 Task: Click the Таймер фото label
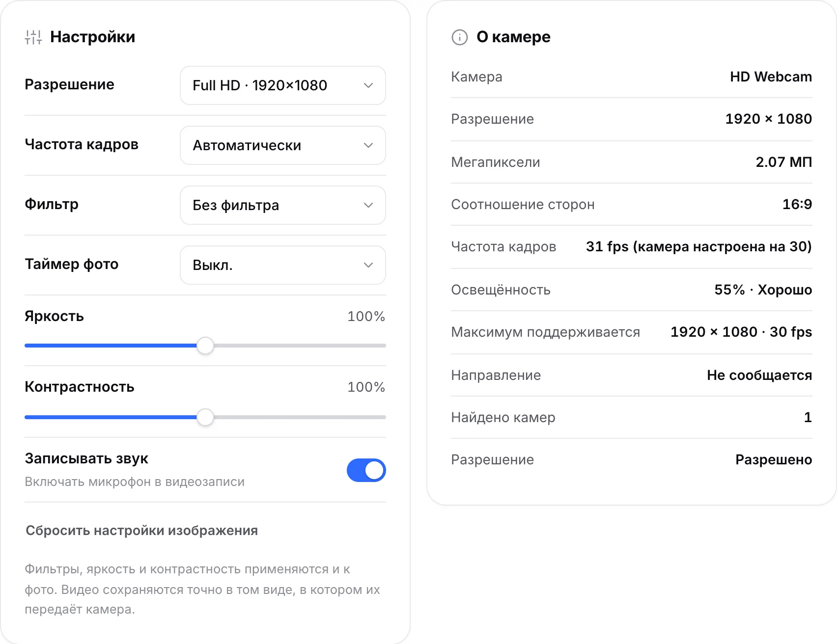click(72, 264)
